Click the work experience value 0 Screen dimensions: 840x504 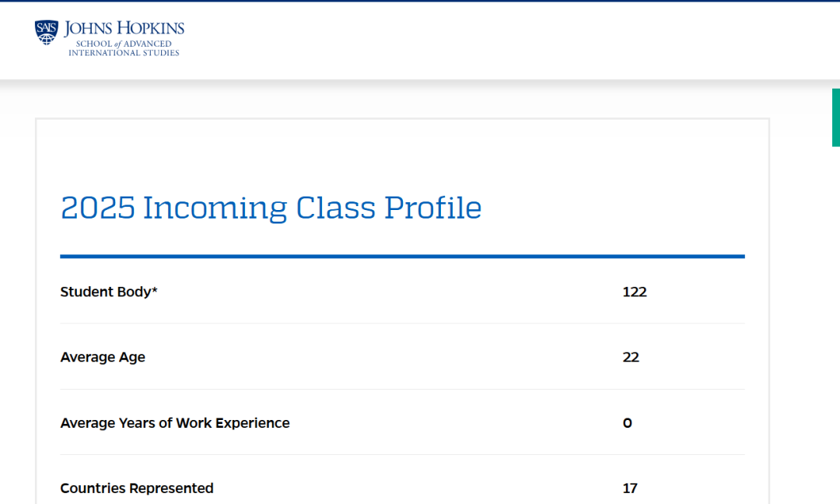coord(628,423)
